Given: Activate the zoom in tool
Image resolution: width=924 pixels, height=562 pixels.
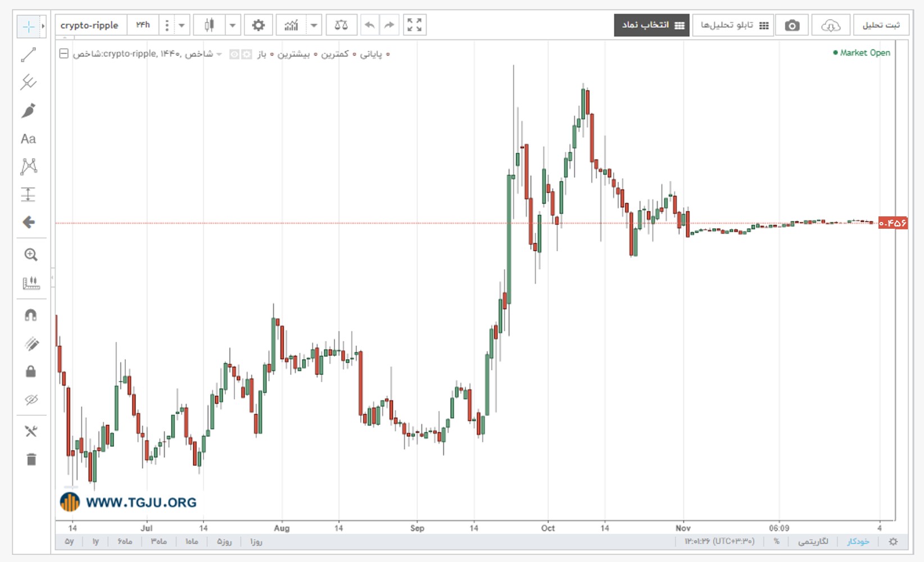Looking at the screenshot, I should (31, 255).
